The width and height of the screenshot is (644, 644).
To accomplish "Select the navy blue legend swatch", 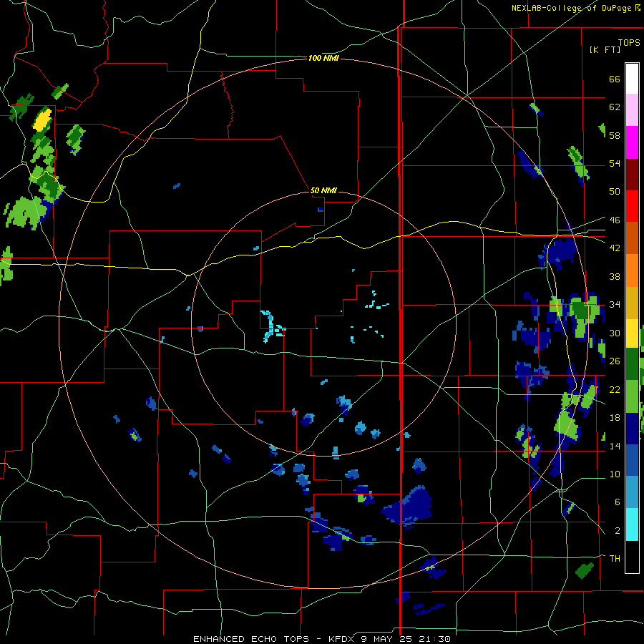I will [x=632, y=429].
